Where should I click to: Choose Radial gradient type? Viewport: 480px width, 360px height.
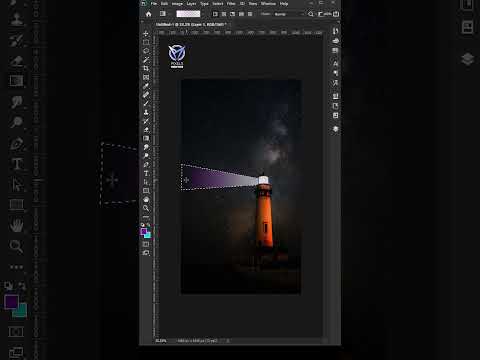pos(224,14)
